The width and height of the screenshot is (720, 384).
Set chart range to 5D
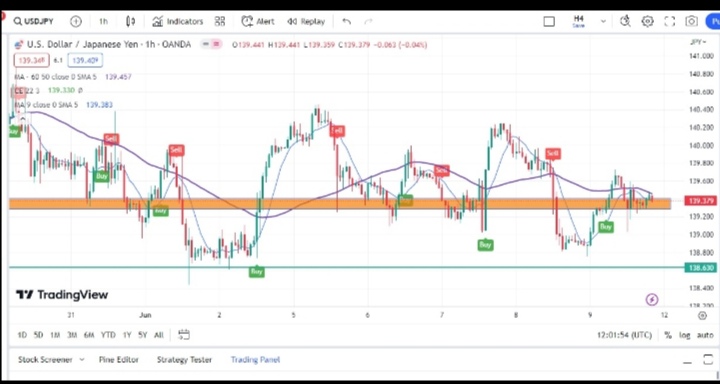38,335
